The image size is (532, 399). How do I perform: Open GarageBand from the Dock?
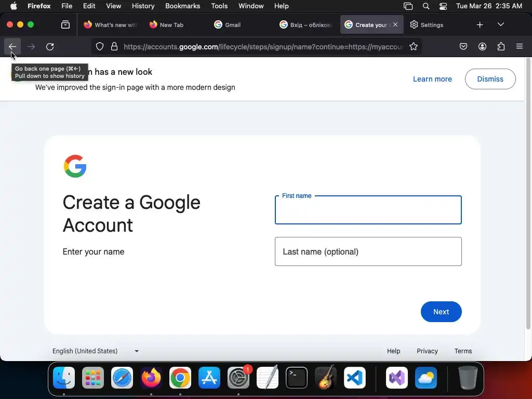[x=326, y=378]
